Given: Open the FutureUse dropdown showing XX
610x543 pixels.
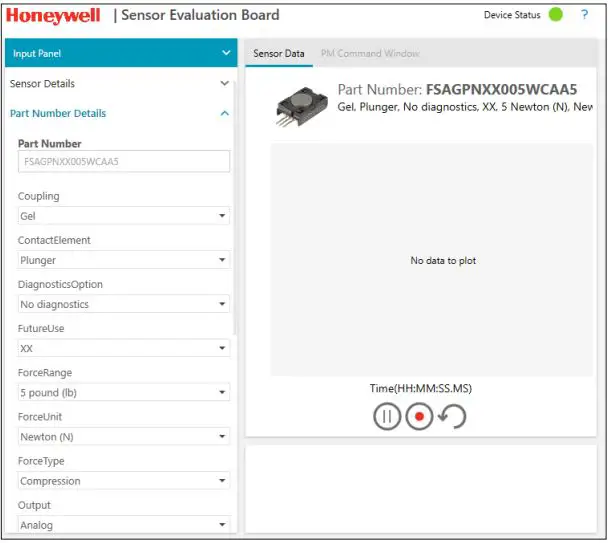Looking at the screenshot, I should point(124,348).
